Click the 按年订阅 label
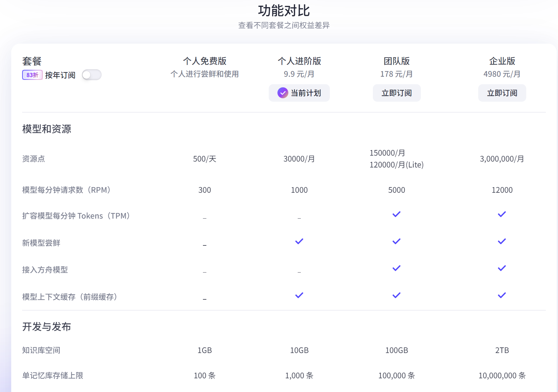This screenshot has height=392, width=558. (60, 75)
